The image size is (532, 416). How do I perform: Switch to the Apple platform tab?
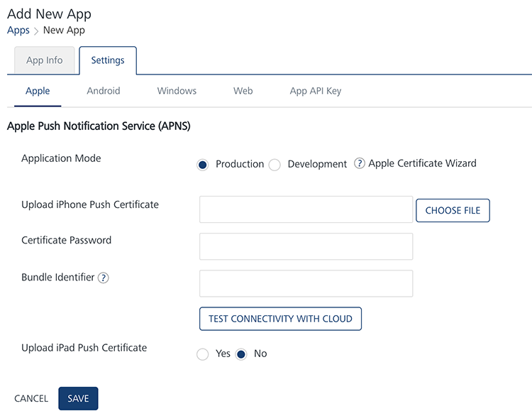click(x=38, y=91)
